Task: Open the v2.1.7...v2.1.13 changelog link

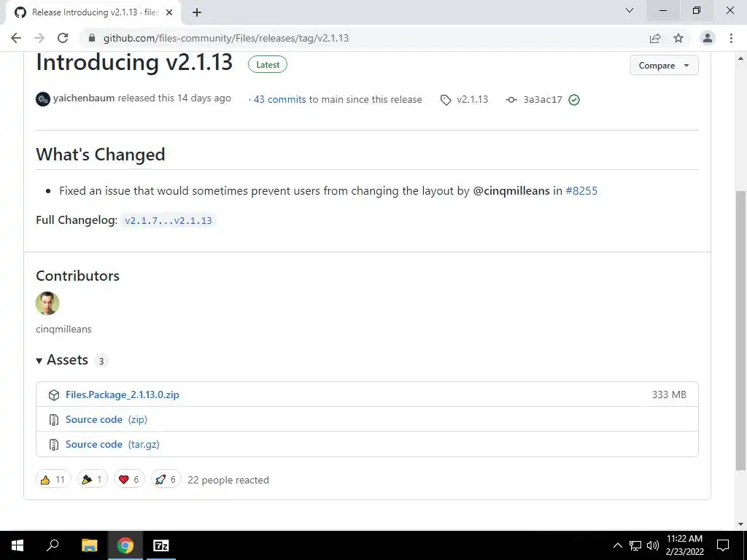Action: (169, 220)
